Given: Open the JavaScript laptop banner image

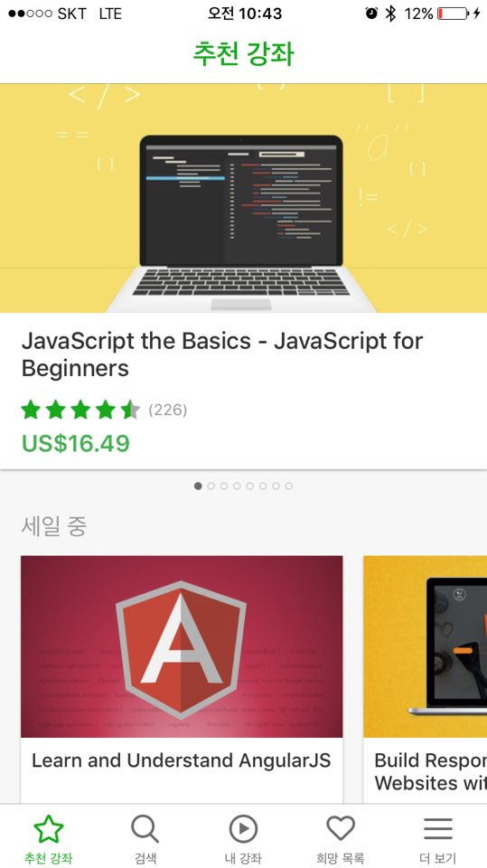Looking at the screenshot, I should [x=244, y=198].
